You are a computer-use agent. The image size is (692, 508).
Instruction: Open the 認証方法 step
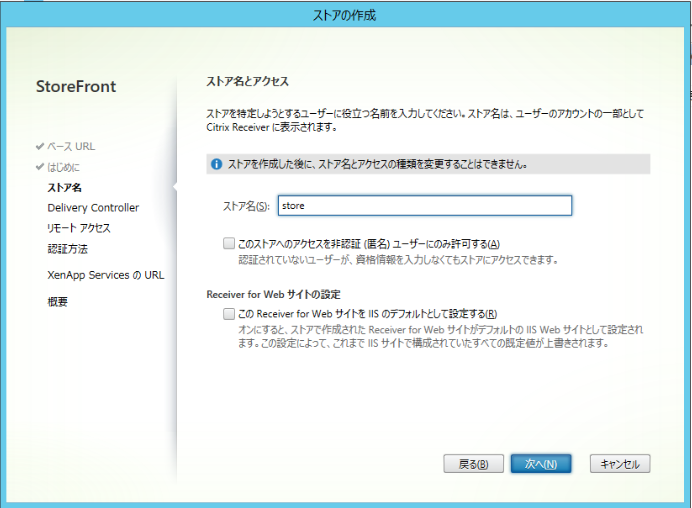(x=68, y=249)
